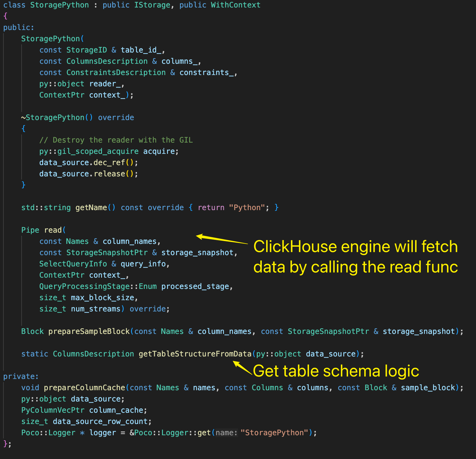Click the "StoragePython" logger string literal

274,432
